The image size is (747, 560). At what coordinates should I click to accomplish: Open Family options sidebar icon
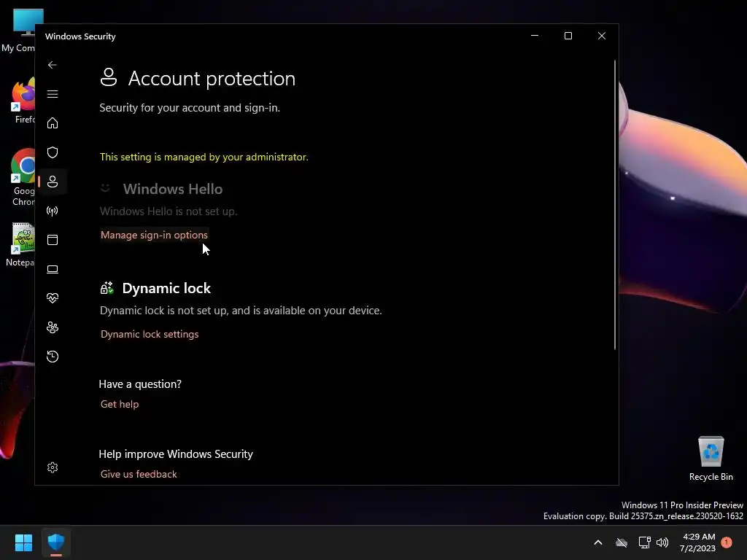click(53, 327)
